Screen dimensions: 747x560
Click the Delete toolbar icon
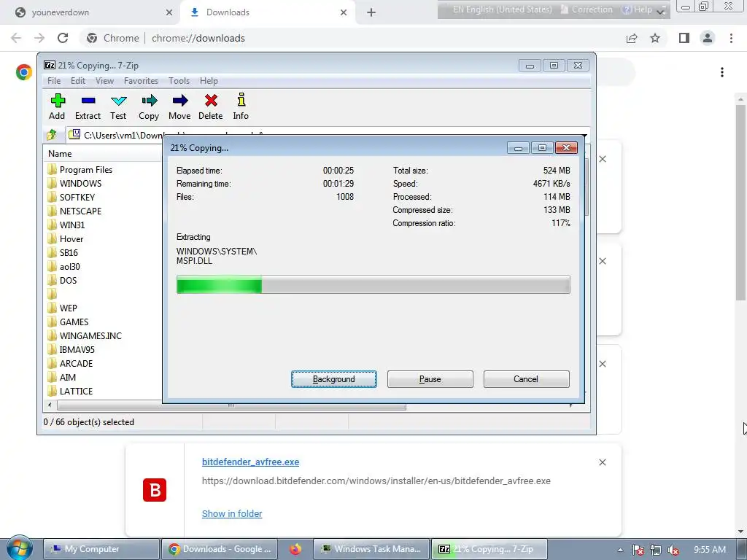click(x=211, y=106)
